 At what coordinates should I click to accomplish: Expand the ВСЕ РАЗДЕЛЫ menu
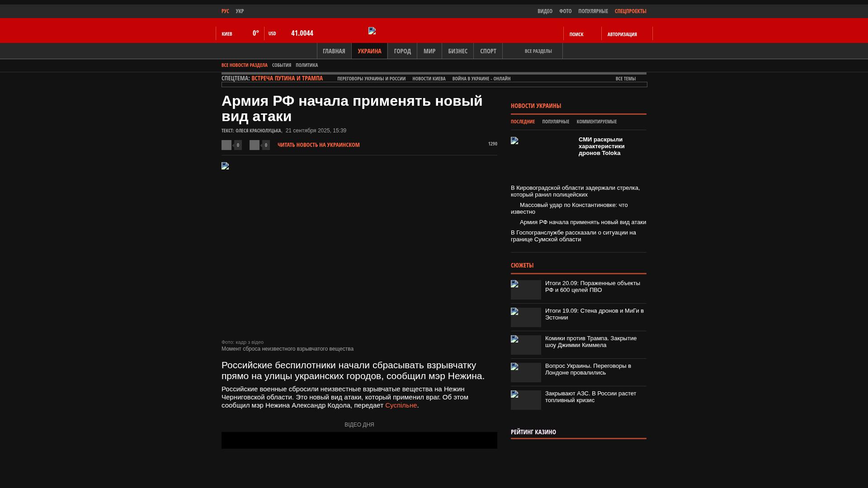tap(538, 51)
